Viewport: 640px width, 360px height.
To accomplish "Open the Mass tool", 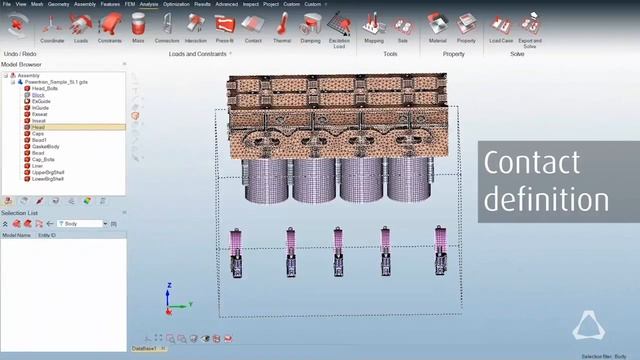I will [138, 28].
